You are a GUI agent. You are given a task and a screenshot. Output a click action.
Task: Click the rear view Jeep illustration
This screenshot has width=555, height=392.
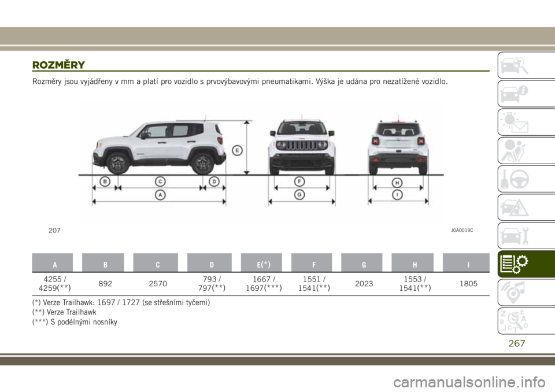398,147
